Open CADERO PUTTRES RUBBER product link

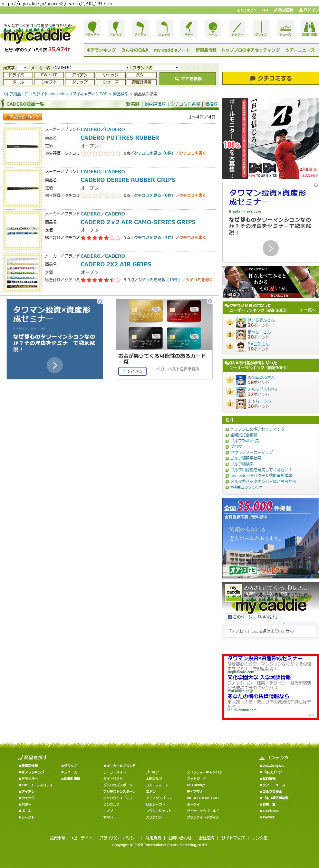120,138
